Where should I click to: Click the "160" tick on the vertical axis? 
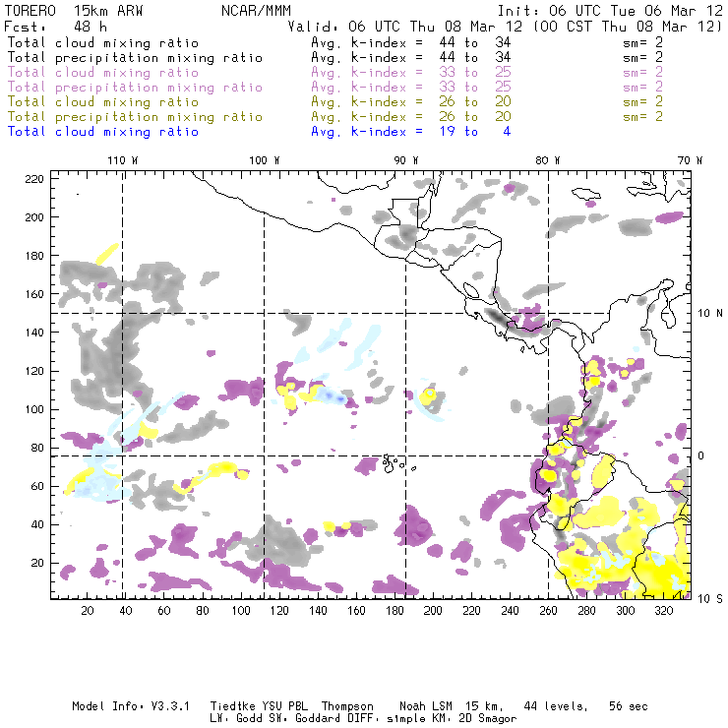click(34, 294)
